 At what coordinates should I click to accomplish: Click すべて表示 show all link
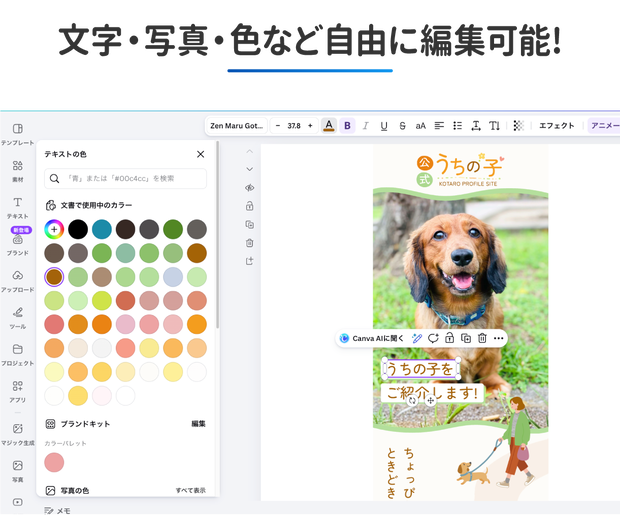(191, 490)
